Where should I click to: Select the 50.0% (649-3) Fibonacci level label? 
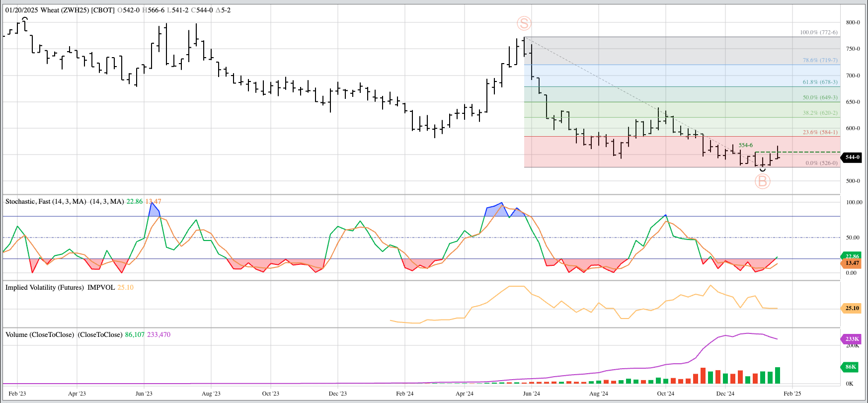tap(820, 97)
